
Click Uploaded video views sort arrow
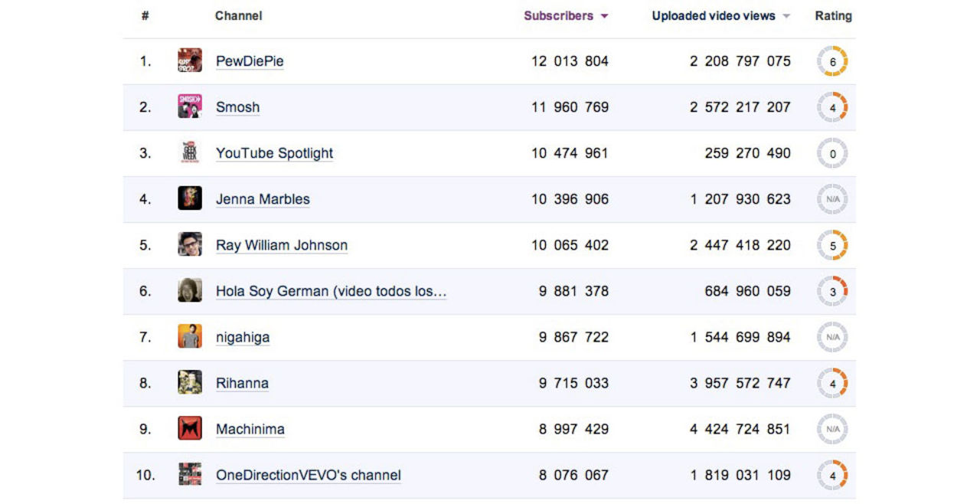(786, 16)
